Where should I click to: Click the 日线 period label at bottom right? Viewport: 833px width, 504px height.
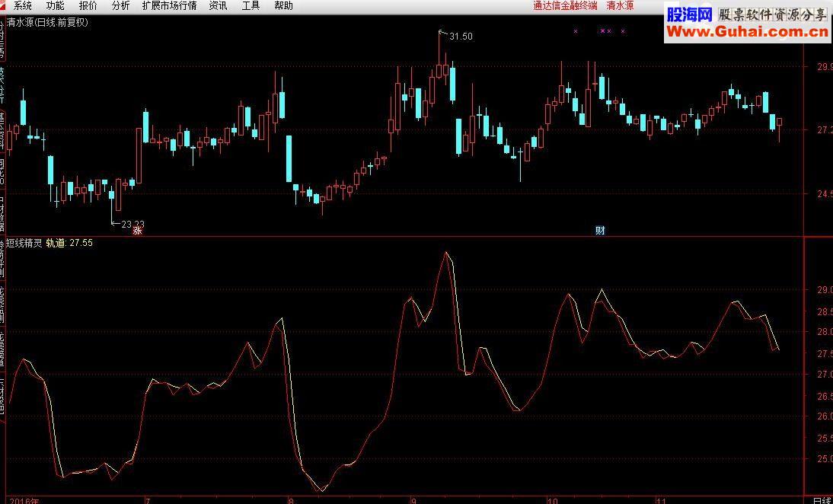click(x=822, y=501)
